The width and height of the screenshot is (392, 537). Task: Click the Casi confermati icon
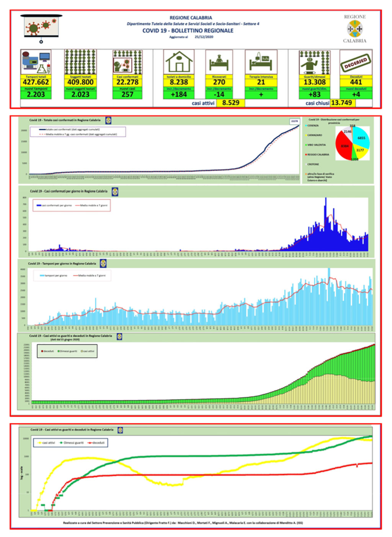tap(127, 62)
